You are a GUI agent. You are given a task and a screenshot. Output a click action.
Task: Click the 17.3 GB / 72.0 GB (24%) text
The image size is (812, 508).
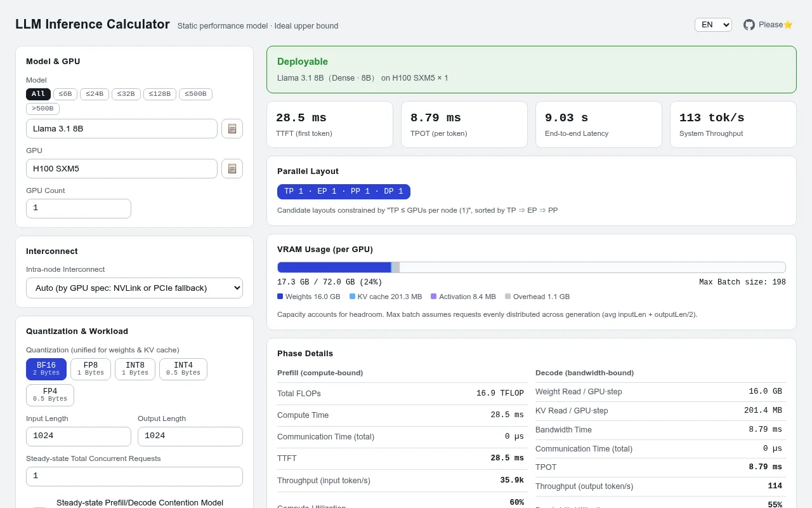[330, 282]
